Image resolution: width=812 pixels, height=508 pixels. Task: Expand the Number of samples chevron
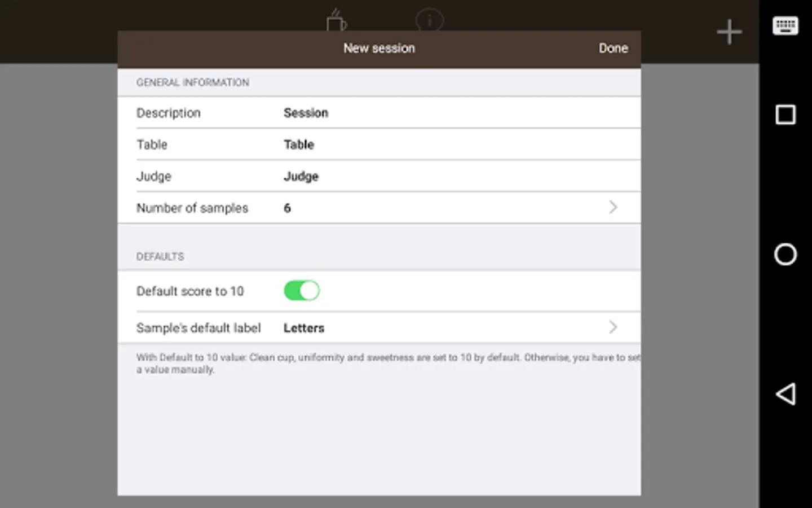613,208
